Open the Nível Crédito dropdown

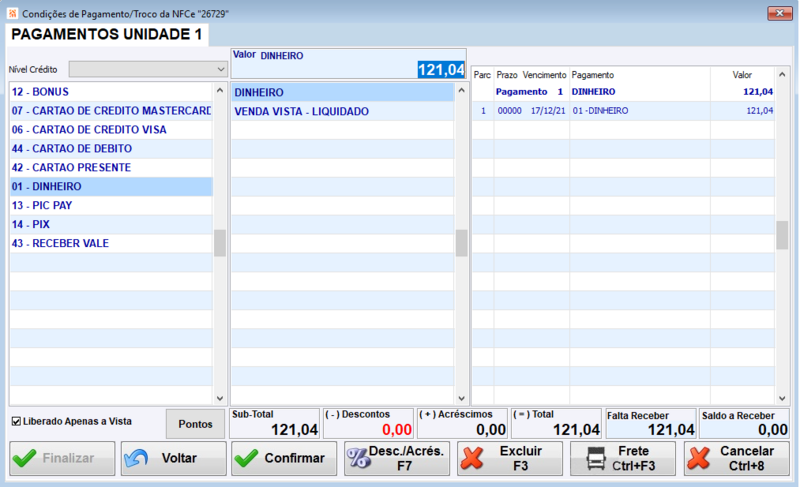click(x=148, y=69)
